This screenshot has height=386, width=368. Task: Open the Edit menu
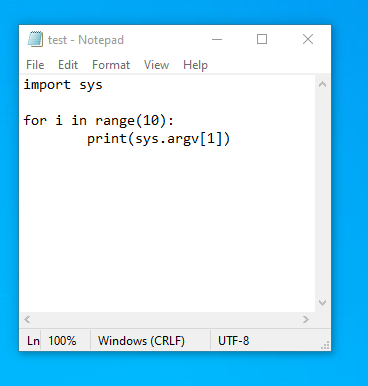tap(68, 65)
